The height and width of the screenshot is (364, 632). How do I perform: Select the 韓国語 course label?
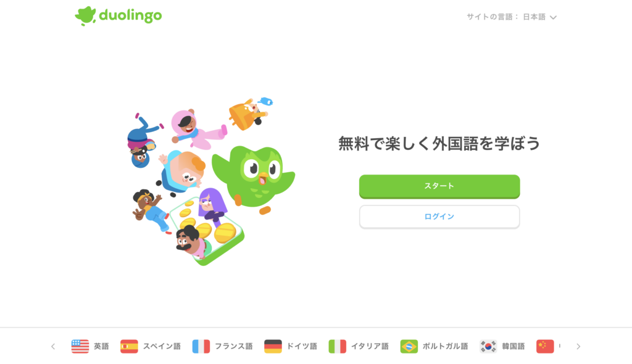tap(513, 346)
